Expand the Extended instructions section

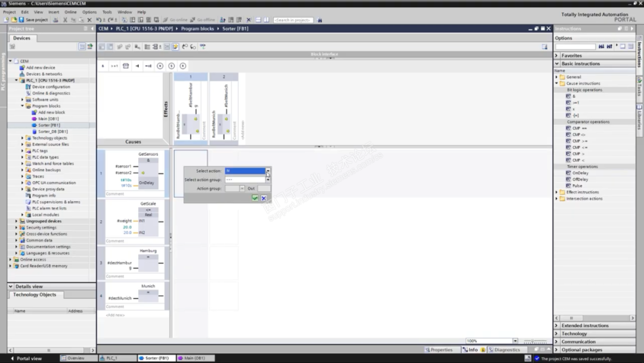tap(557, 325)
